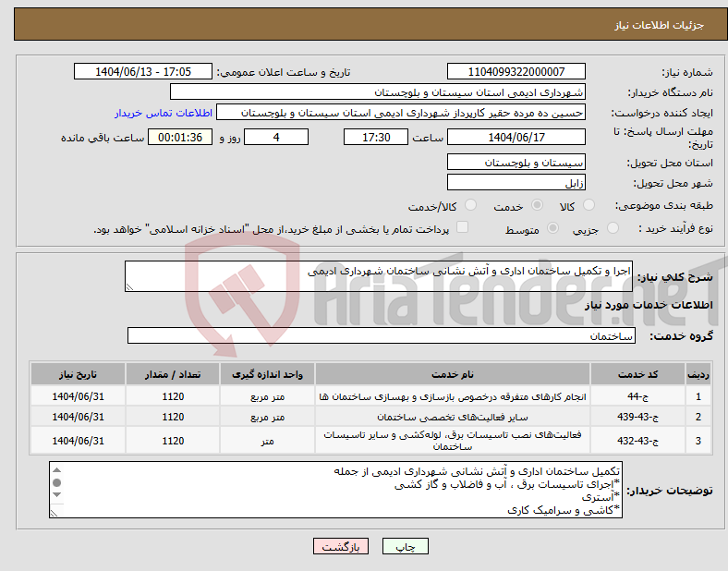Click the تاریخ نیاز column header
The width and height of the screenshot is (728, 571).
click(78, 374)
